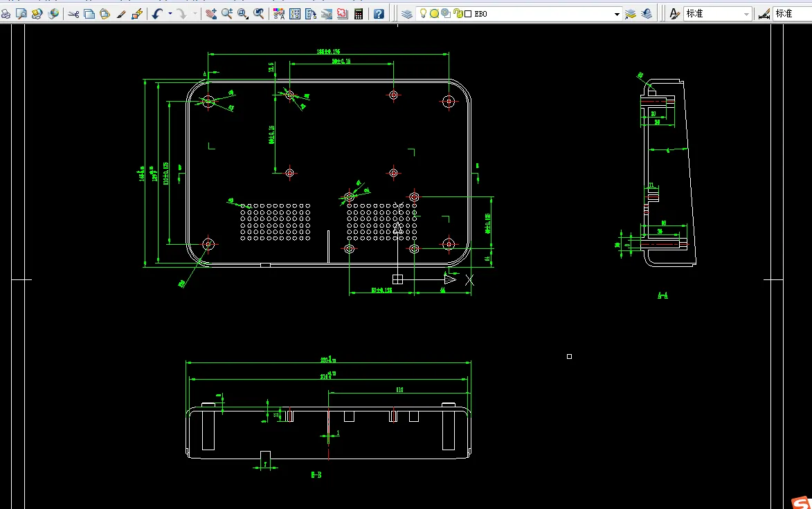Select the top-left mounting hole circle

click(x=208, y=101)
